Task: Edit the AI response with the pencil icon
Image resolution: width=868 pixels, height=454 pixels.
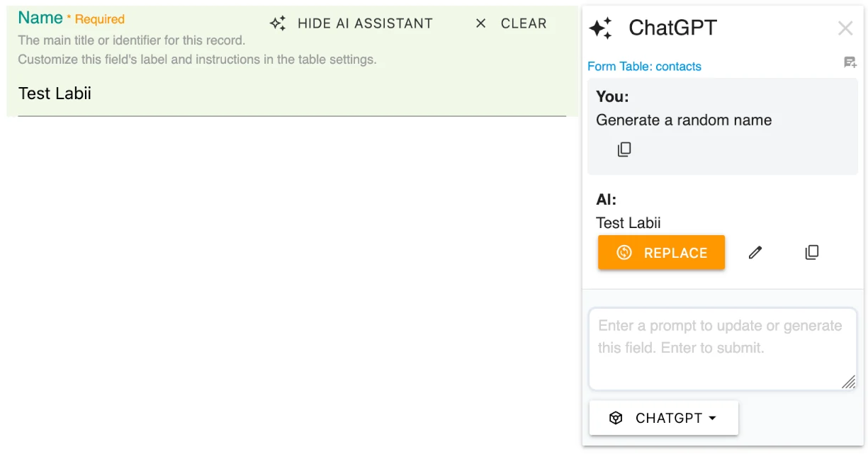Action: (755, 252)
